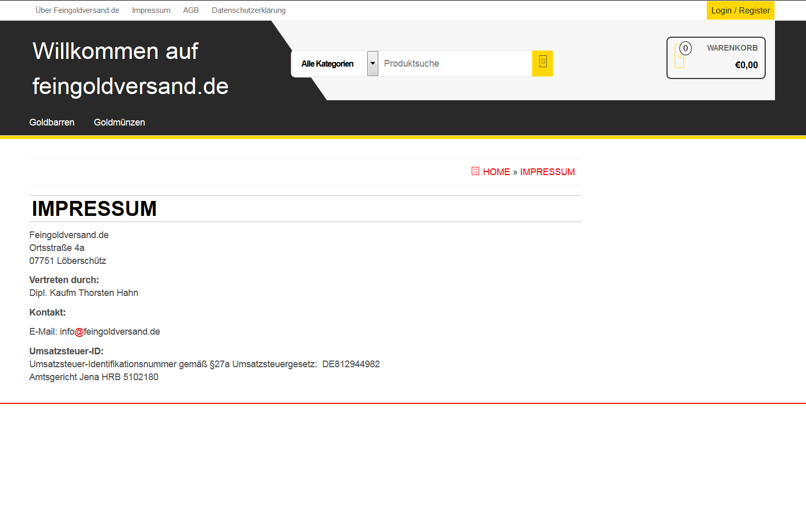The image size is (806, 532).
Task: Click the 07751 Löberschütz text
Action: (x=68, y=261)
